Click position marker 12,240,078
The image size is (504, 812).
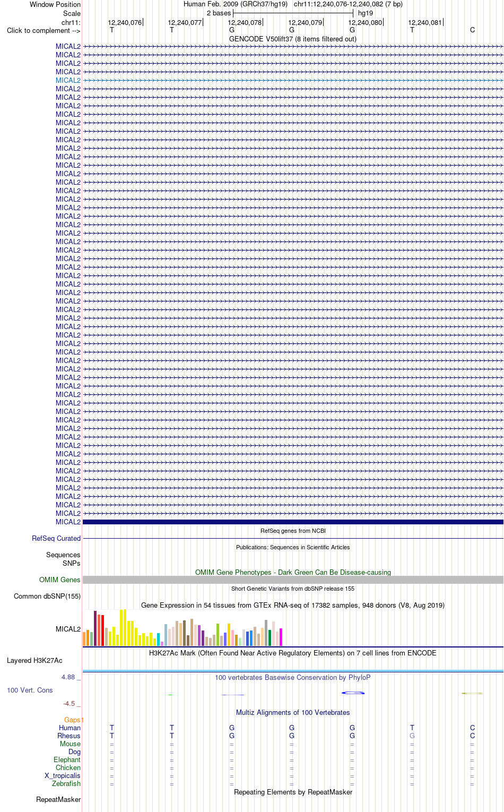[245, 23]
